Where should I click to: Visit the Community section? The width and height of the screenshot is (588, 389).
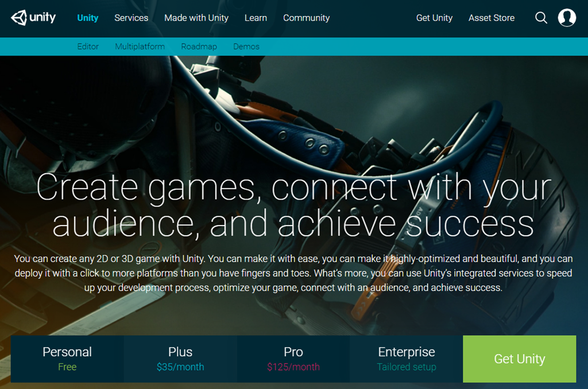tap(307, 18)
